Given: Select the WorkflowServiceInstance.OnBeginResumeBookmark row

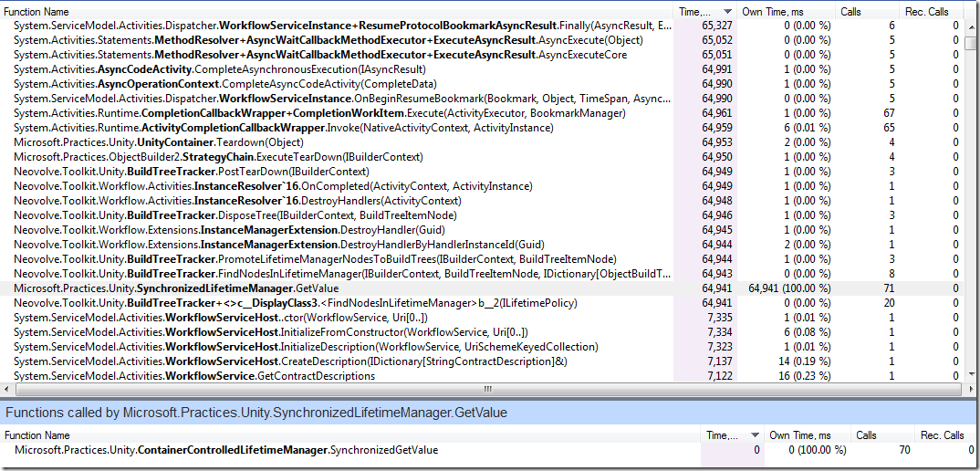Looking at the screenshot, I should point(481,99).
